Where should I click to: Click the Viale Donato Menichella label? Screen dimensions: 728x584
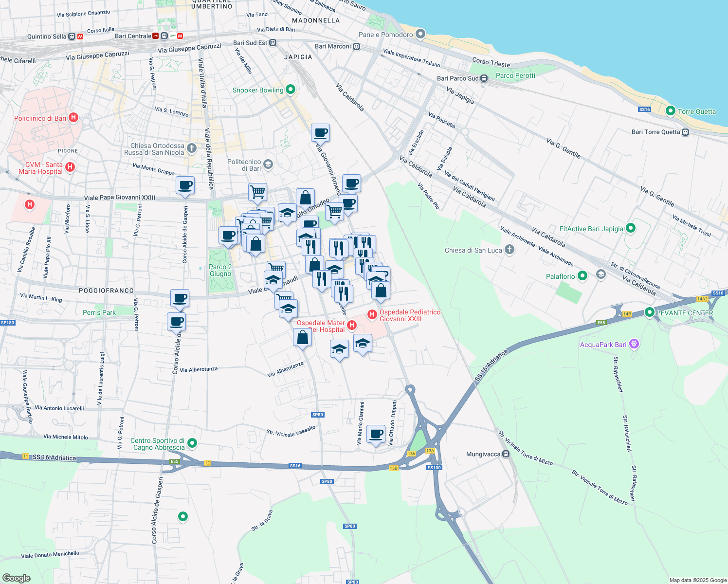pos(50,555)
